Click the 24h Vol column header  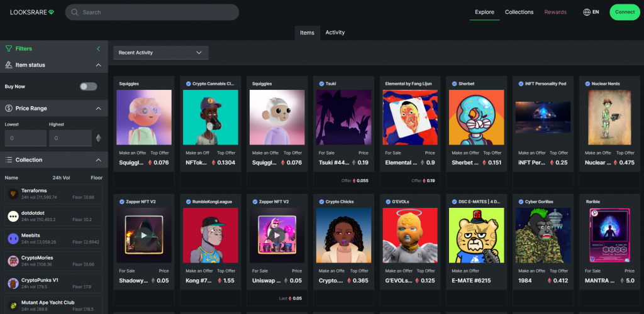tap(60, 178)
